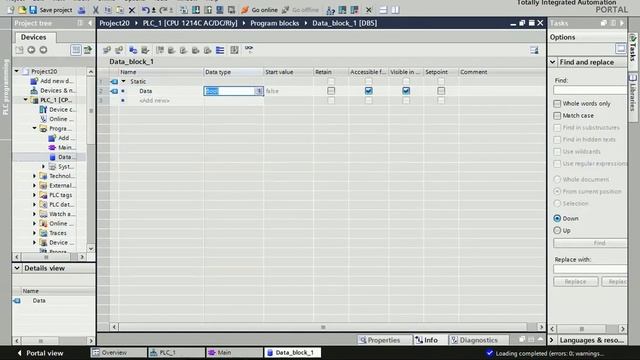Switch to the Main editor tab
The height and width of the screenshot is (360, 640).
pos(234,353)
